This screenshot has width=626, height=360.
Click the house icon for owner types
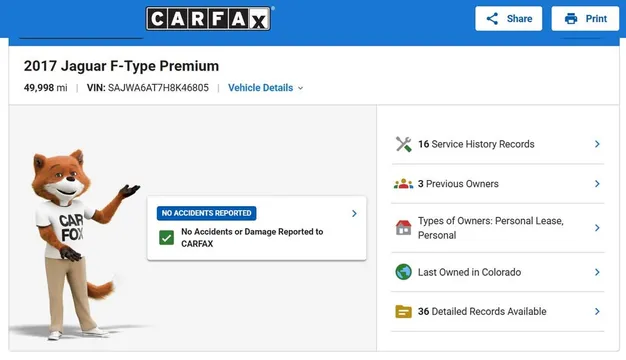click(x=403, y=227)
